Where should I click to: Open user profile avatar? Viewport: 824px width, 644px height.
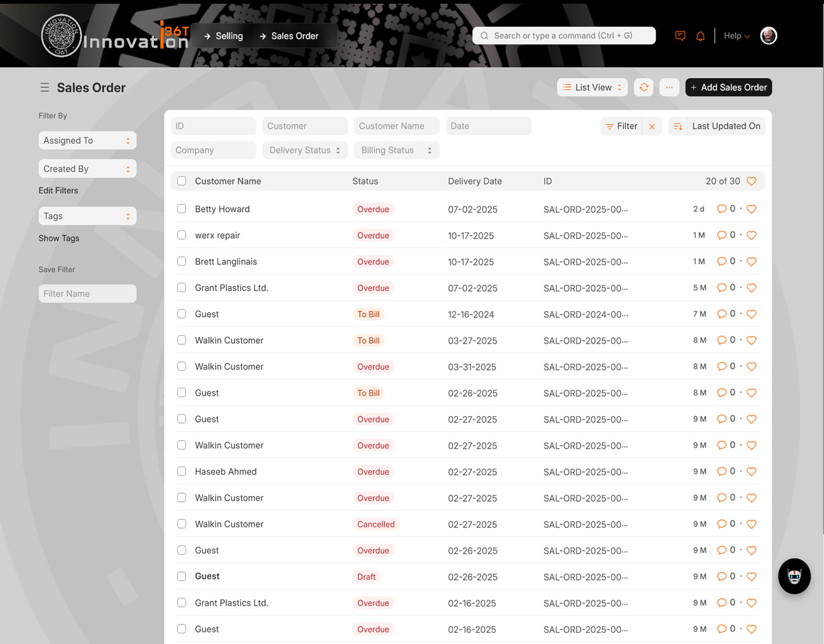click(x=768, y=36)
